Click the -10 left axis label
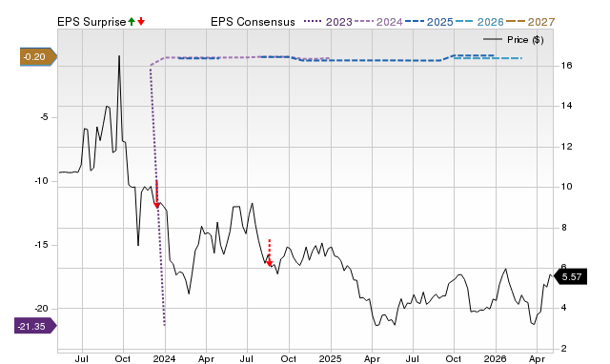This screenshot has height=364, width=610. pyautogui.click(x=41, y=181)
